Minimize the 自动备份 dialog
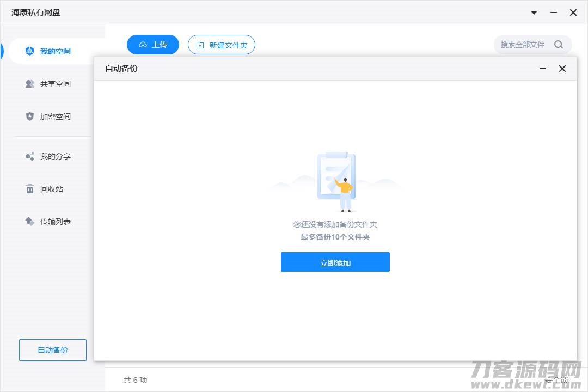This screenshot has height=392, width=588. (x=543, y=69)
